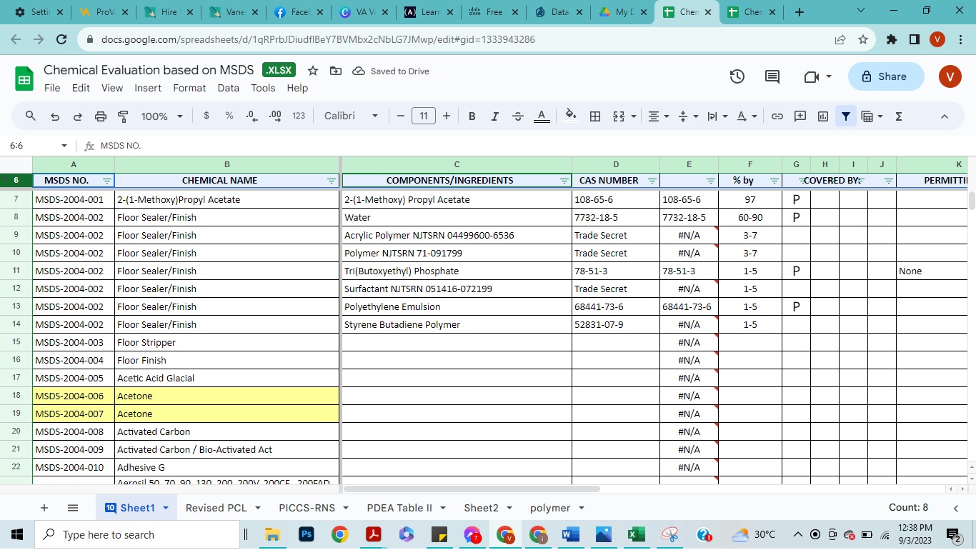This screenshot has height=560, width=976.
Task: Click the borders icon in toolbar
Action: (594, 116)
